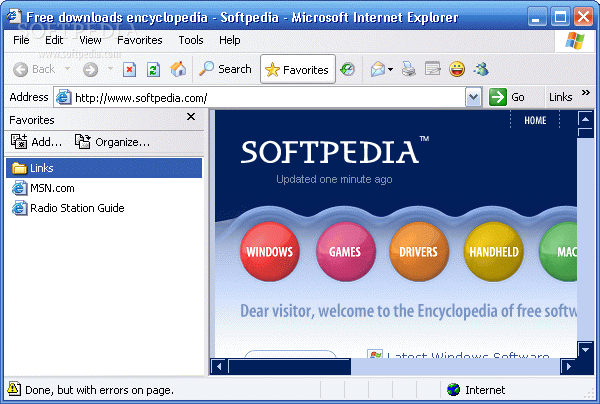Click Add... in the Favorites panel
This screenshot has width=600, height=404.
36,142
